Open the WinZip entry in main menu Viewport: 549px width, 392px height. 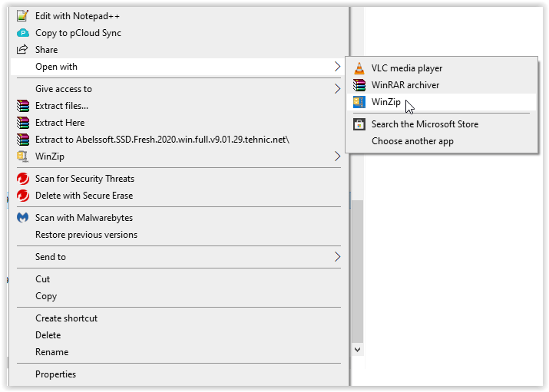[177, 156]
